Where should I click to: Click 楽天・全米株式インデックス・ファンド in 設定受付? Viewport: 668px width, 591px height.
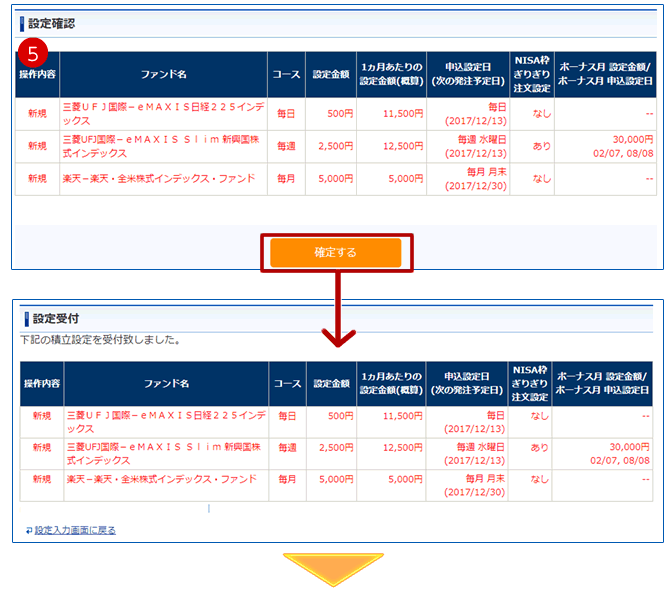tap(161, 479)
